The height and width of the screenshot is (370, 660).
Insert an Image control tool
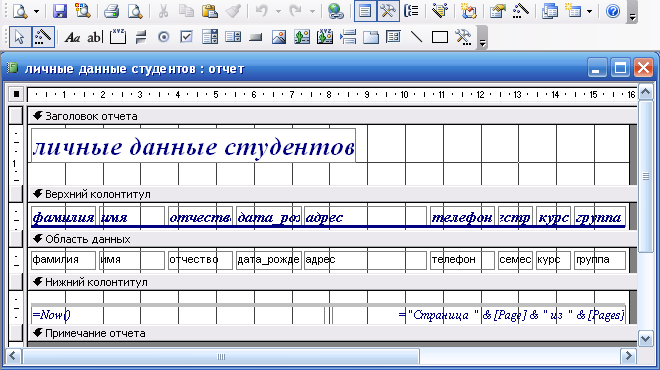pyautogui.click(x=279, y=37)
